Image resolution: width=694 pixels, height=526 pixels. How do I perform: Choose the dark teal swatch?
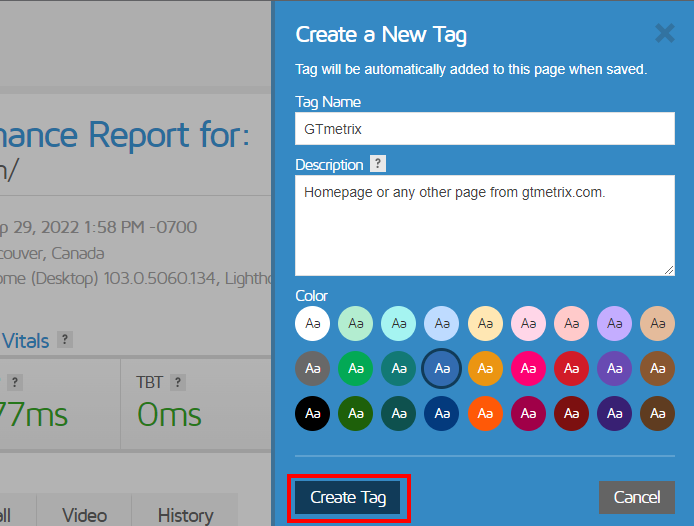398,414
